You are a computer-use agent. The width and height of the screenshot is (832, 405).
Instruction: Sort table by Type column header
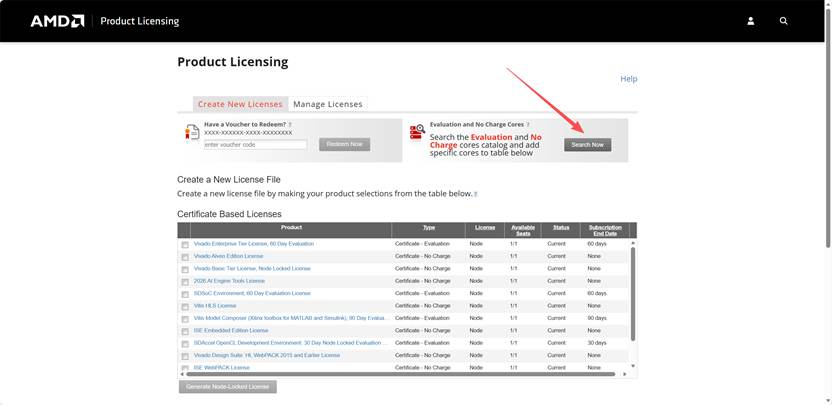tap(429, 227)
